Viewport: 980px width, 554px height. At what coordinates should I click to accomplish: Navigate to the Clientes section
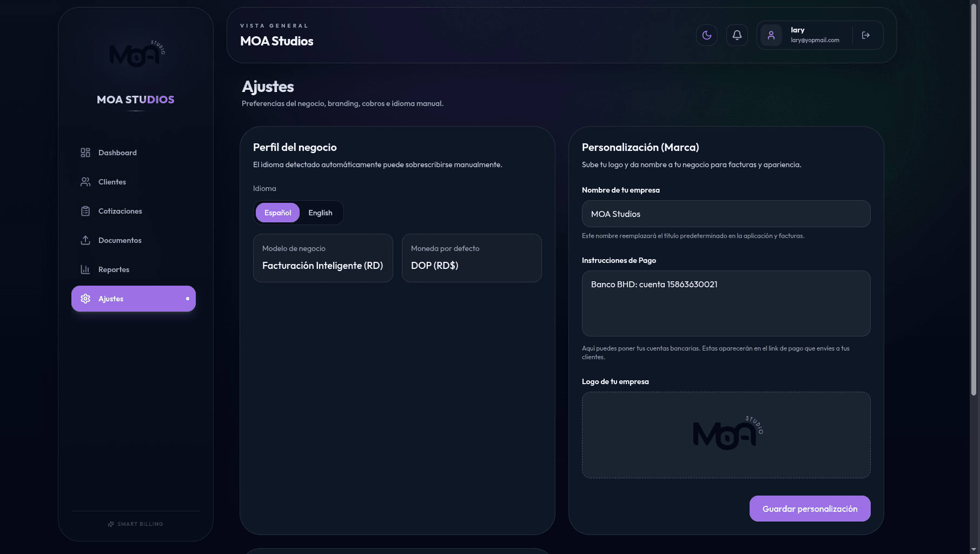point(112,182)
